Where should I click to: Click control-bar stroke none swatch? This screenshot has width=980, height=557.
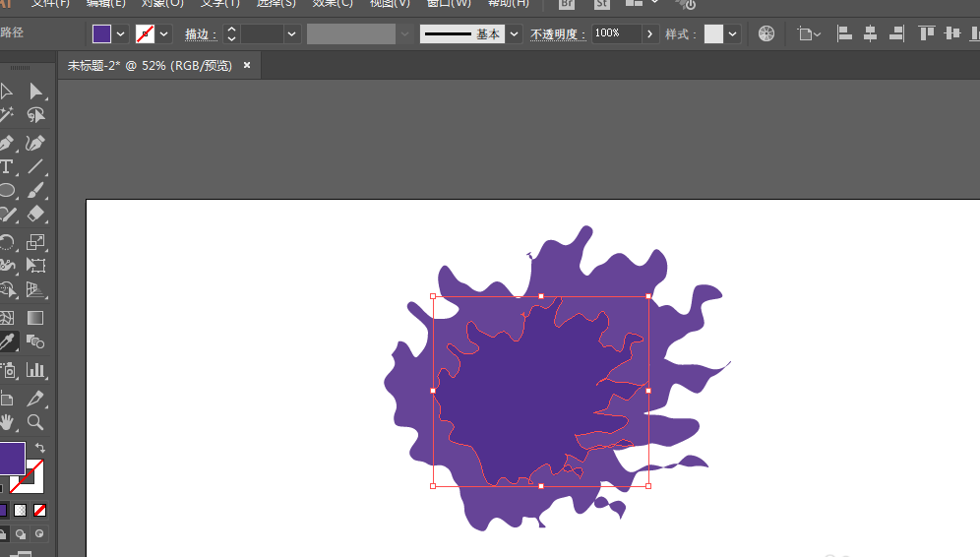pyautogui.click(x=145, y=33)
